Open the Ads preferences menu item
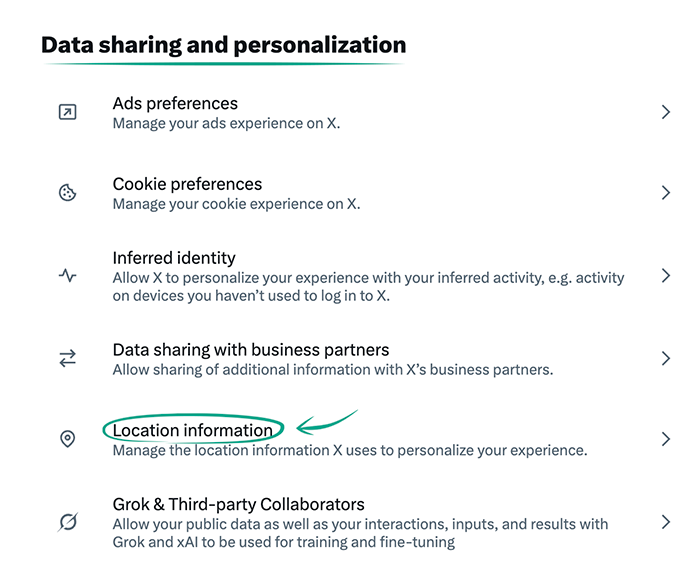Viewport: 700px width, 588px height. (x=175, y=103)
